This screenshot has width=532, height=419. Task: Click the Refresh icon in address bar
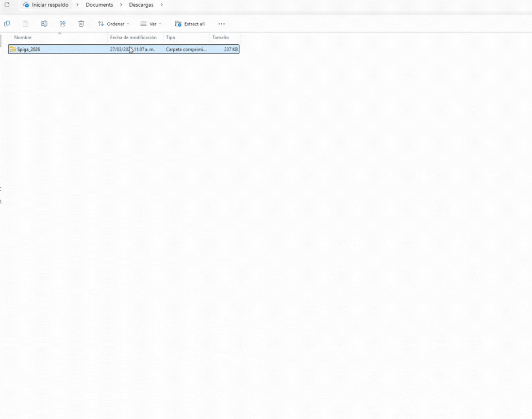(x=7, y=5)
